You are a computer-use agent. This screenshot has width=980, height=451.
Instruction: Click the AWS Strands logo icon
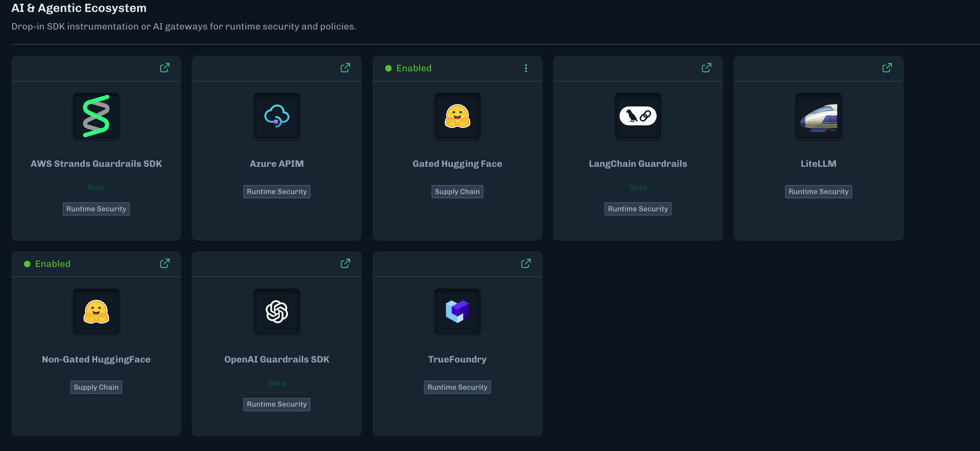pos(96,116)
